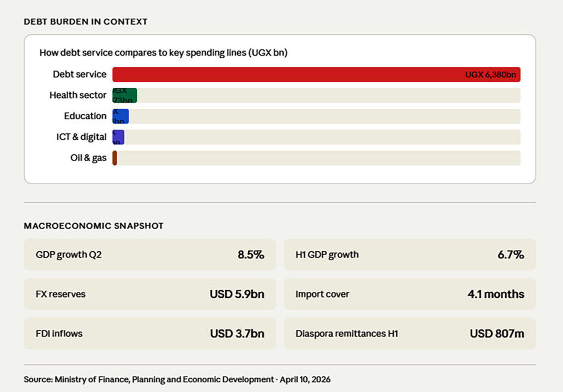Screen dimensions: 563x392
Task: Select the purple ICT & digital bar segment
Action: [x=118, y=137]
